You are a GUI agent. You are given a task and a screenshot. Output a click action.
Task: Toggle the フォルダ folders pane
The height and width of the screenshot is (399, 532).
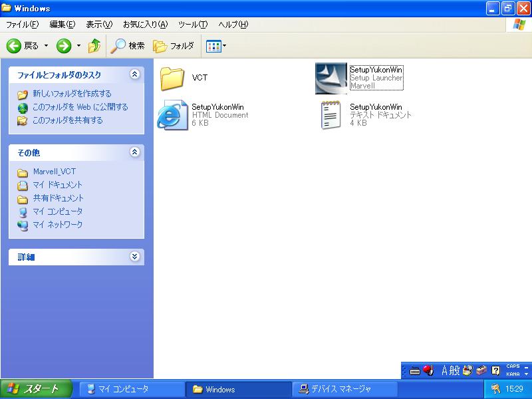coord(174,46)
